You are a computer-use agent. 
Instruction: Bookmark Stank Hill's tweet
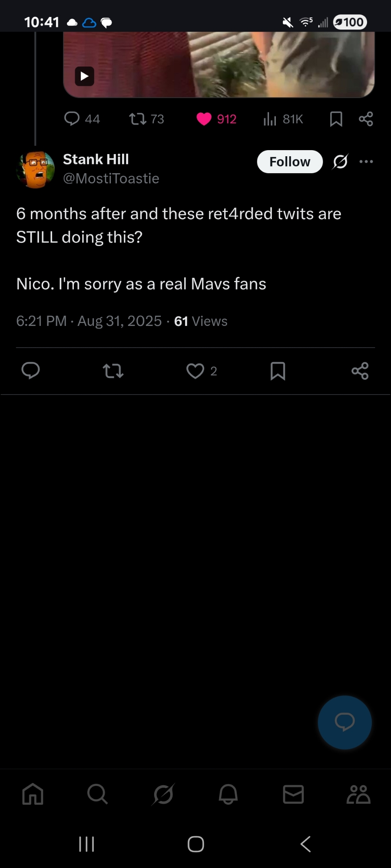point(278,371)
